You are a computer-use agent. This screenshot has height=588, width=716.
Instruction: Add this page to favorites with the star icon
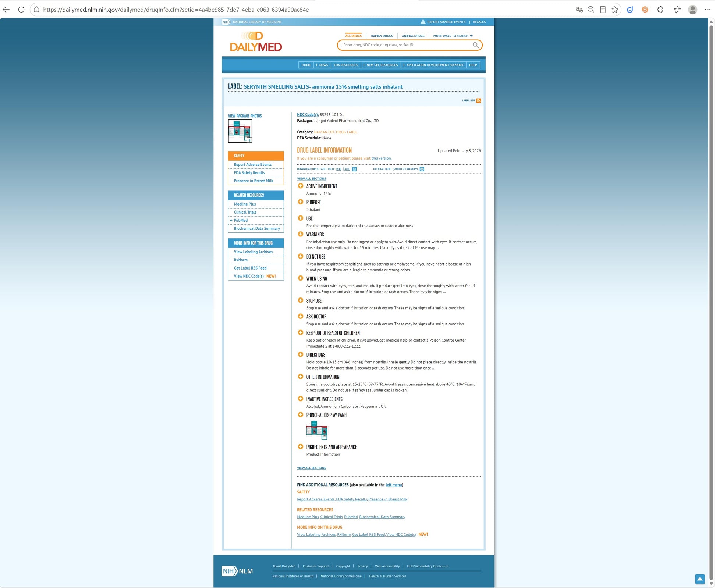coord(614,10)
